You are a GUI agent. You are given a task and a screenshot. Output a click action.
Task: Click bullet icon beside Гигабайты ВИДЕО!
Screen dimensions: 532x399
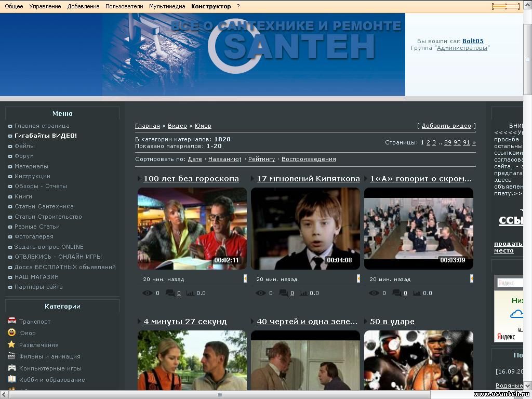click(10, 136)
